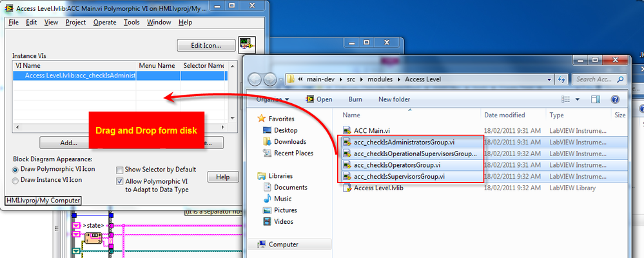Open the Window menu
644x258 pixels.
click(159, 22)
